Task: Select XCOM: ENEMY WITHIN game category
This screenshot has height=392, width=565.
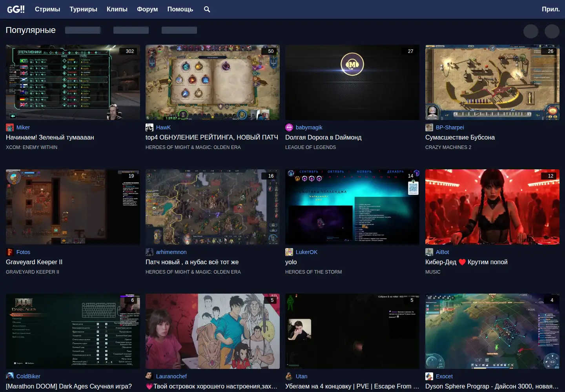Action: 31,147
